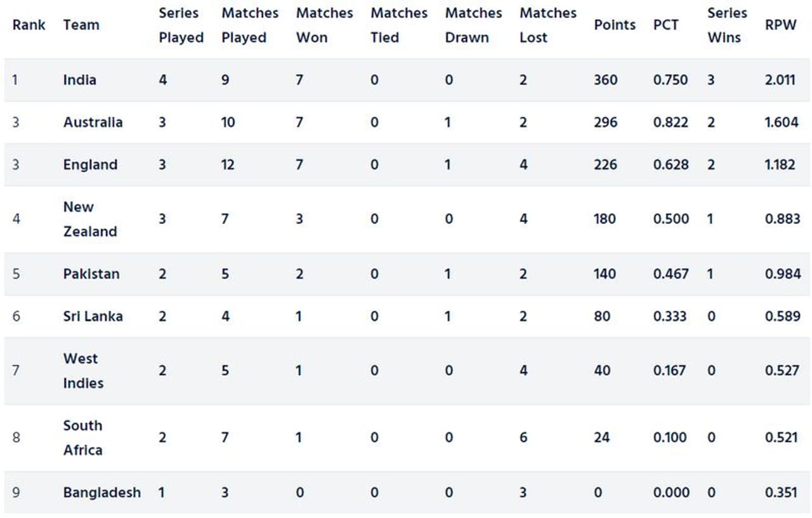Open the South Africa team name
Viewport: 812px width, 518px height.
pyautogui.click(x=82, y=437)
